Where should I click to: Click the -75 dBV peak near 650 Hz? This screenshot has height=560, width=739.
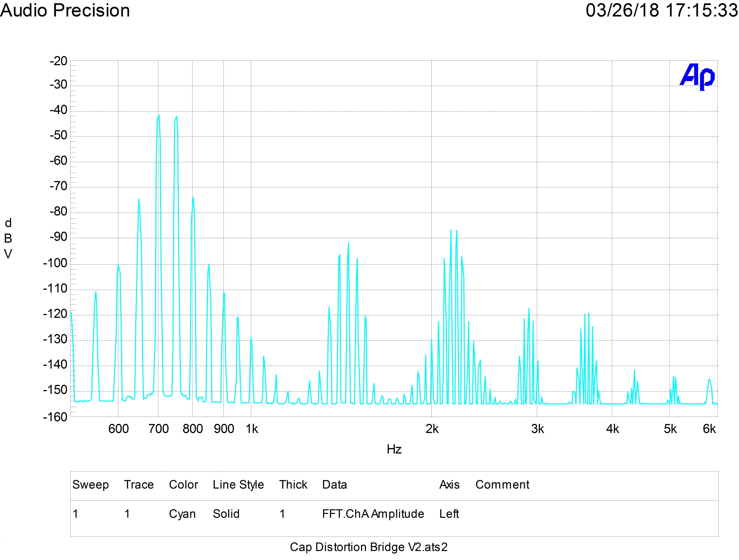pos(139,200)
